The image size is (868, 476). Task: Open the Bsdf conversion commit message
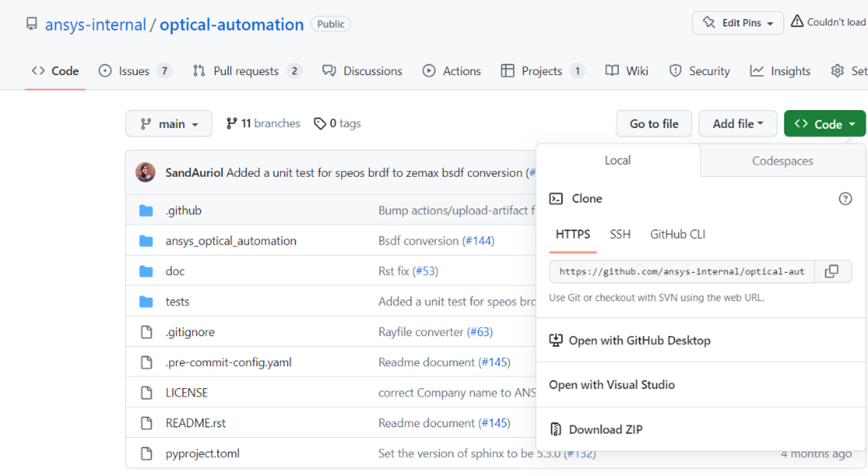[418, 241]
